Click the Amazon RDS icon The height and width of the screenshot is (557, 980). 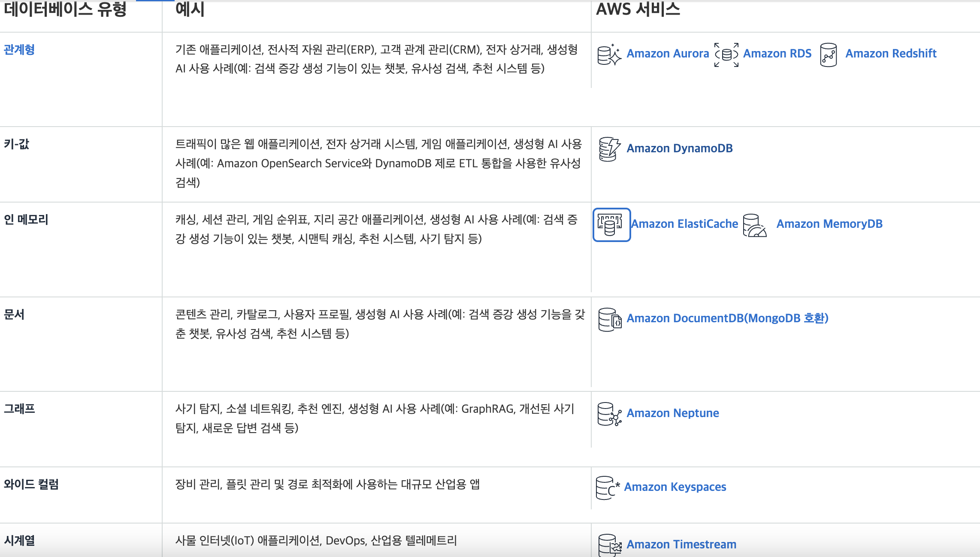pos(726,54)
